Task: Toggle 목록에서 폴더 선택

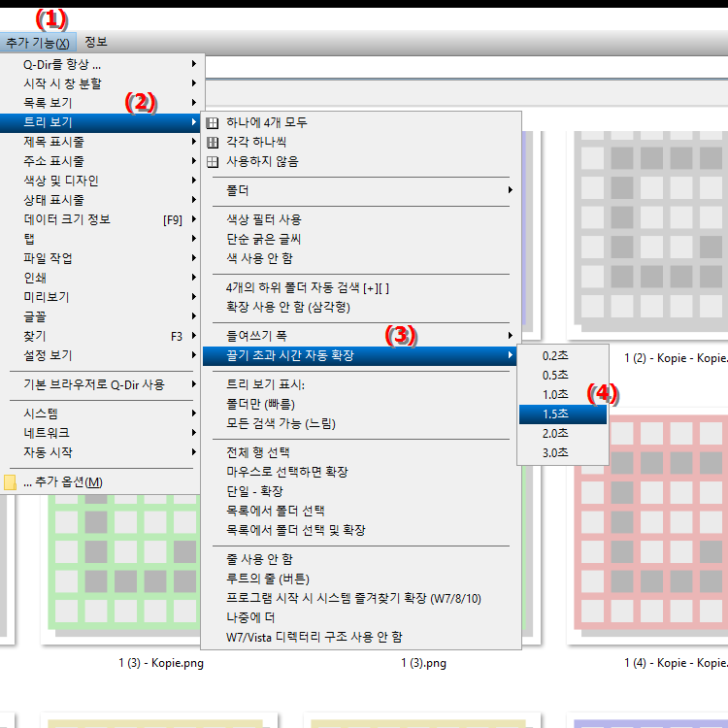Action: click(x=360, y=511)
